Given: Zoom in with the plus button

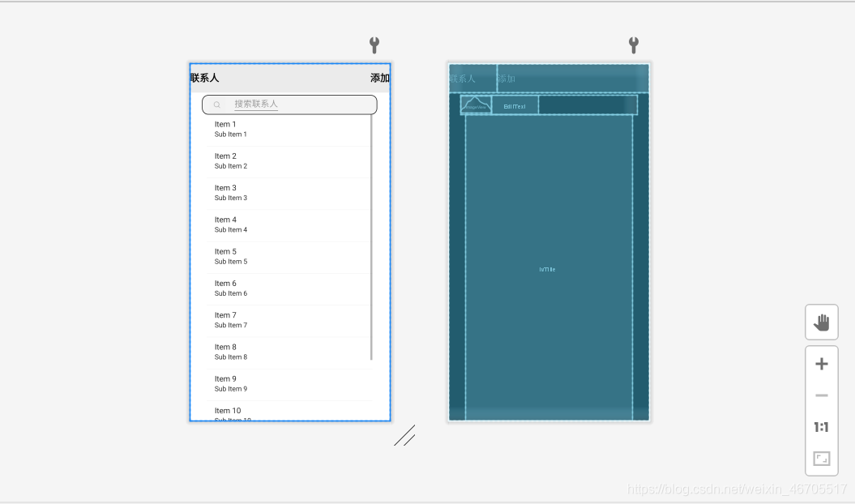Looking at the screenshot, I should point(821,364).
